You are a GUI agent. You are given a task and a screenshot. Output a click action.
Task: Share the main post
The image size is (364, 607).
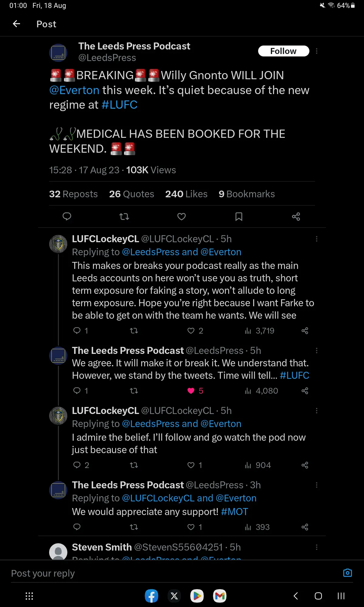296,216
